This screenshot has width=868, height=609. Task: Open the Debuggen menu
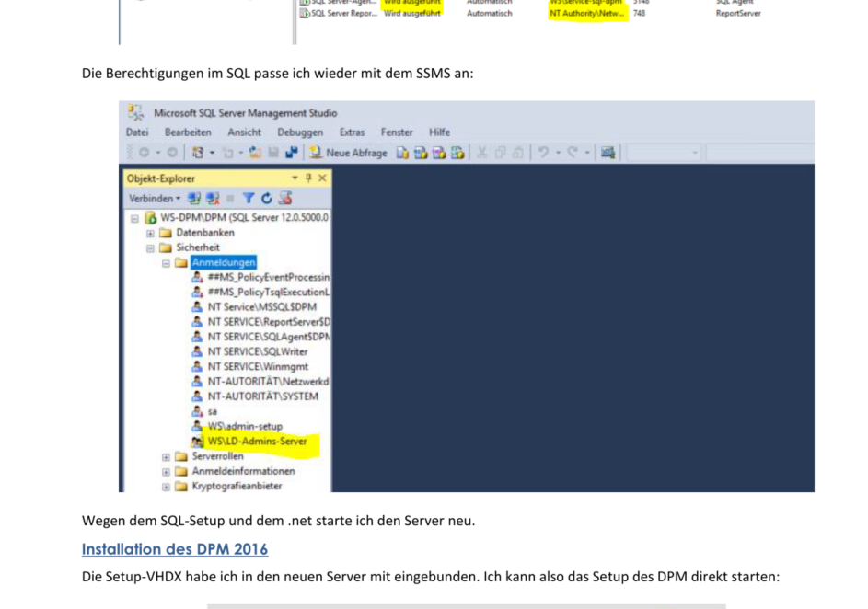(x=300, y=132)
